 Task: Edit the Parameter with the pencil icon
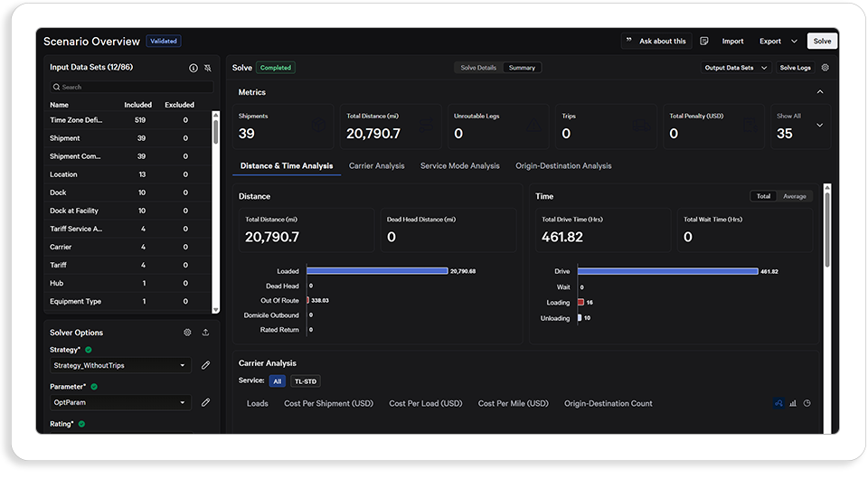[x=205, y=402]
